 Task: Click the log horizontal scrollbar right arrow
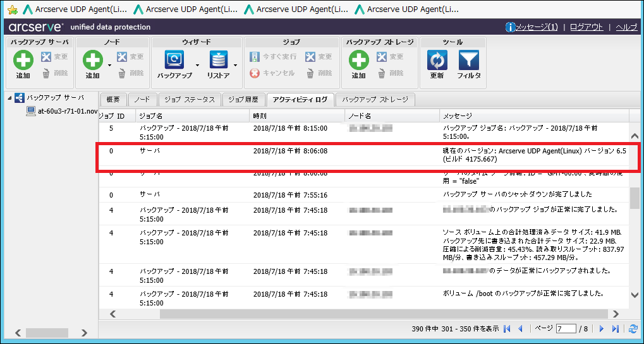616,314
